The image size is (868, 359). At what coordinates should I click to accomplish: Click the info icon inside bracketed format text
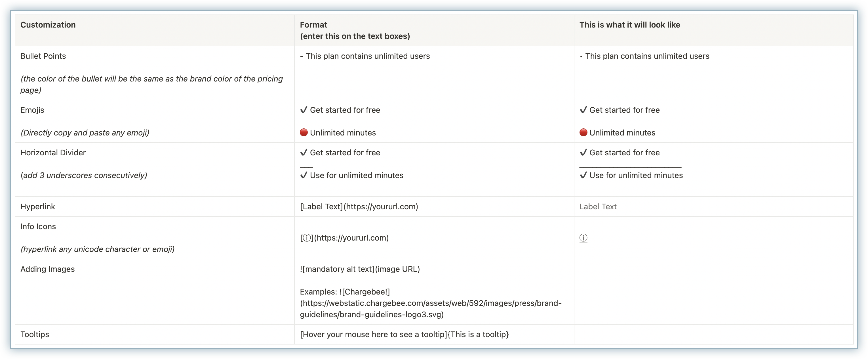[307, 238]
